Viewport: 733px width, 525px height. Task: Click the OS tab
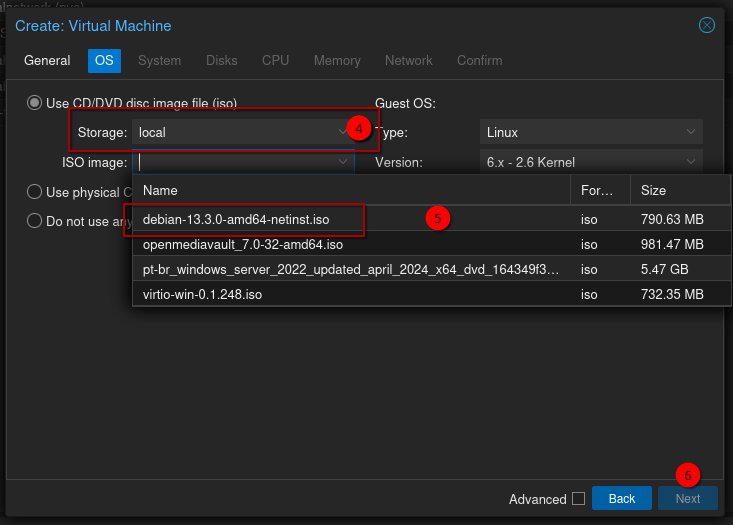pos(104,60)
